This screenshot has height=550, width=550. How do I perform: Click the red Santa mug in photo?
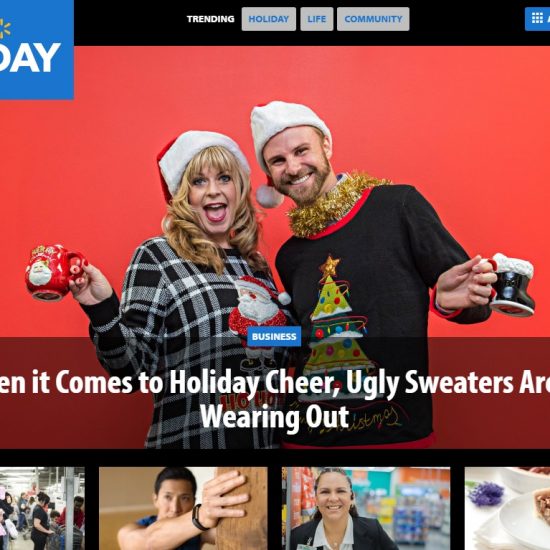coord(53,273)
